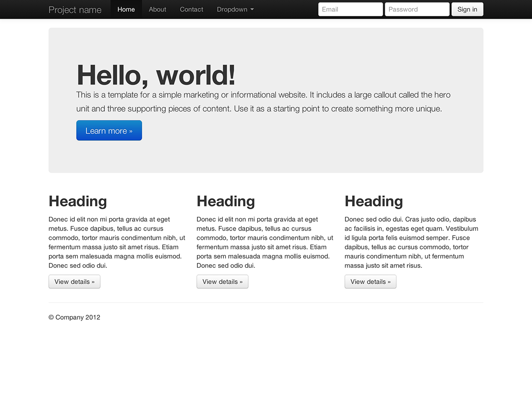Select the Home nav item
This screenshot has height=399, width=532.
point(126,9)
